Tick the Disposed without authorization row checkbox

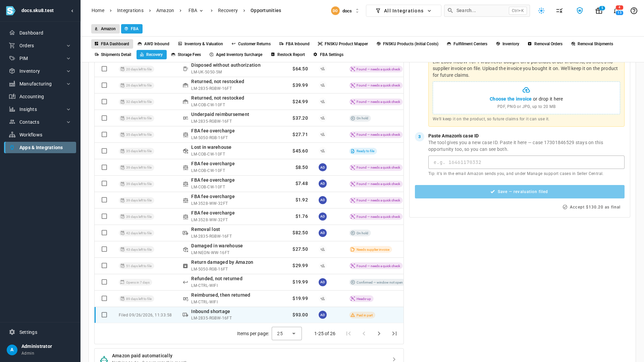point(104,69)
